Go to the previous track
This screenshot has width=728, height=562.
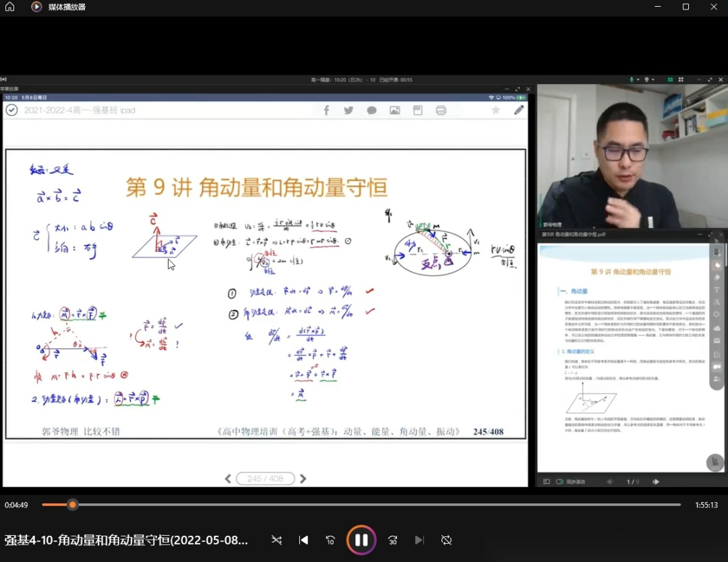coord(303,540)
